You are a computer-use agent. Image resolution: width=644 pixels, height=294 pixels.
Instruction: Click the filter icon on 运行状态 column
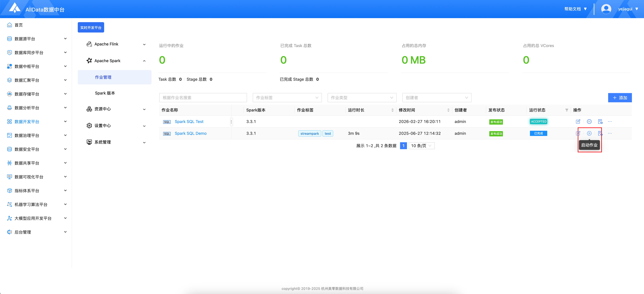(567, 110)
